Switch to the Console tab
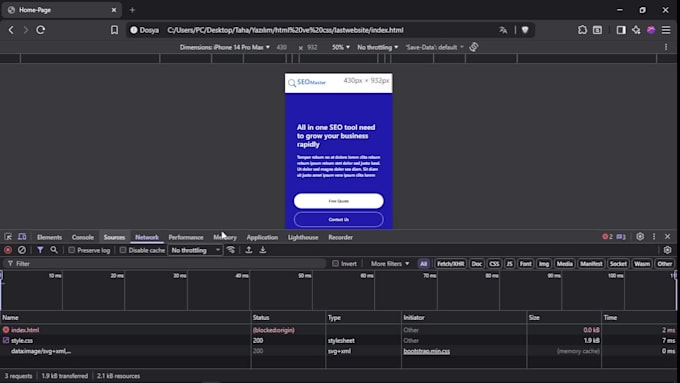This screenshot has height=383, width=680. 83,237
